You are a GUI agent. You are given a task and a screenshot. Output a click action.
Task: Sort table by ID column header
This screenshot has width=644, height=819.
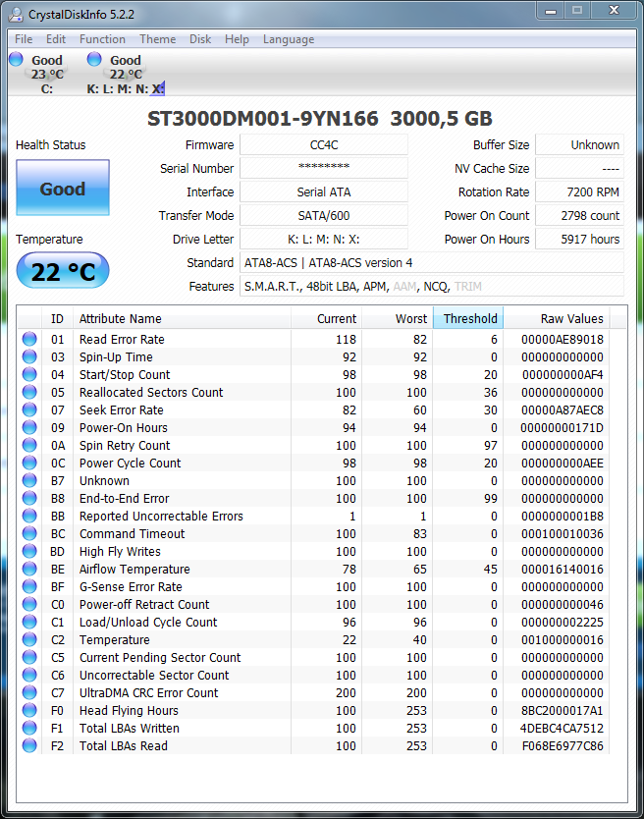click(57, 318)
